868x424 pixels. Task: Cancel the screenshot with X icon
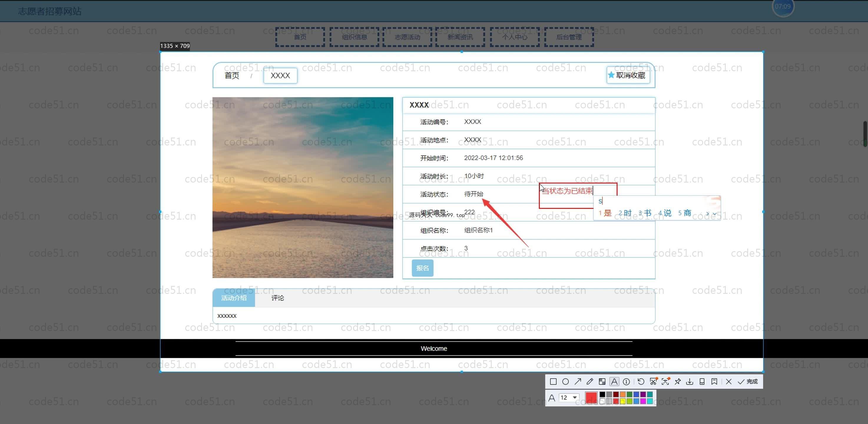pos(729,382)
